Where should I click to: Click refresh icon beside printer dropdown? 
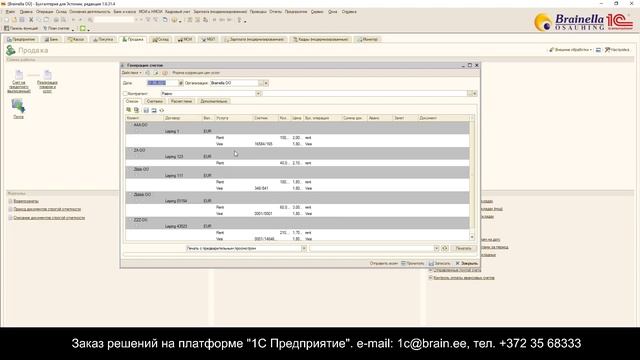tap(444, 248)
